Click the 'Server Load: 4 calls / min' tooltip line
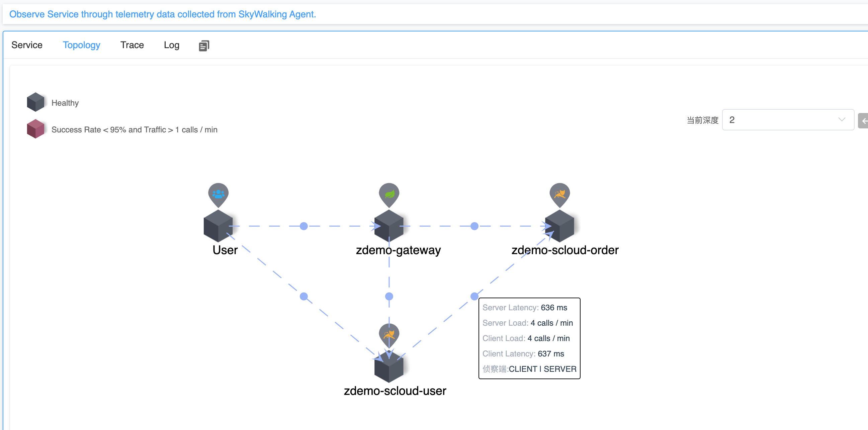 coord(527,323)
